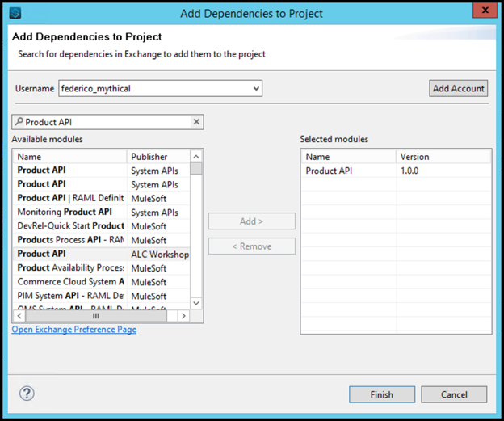This screenshot has width=504, height=421.
Task: Click the Add > button
Action: click(x=252, y=221)
